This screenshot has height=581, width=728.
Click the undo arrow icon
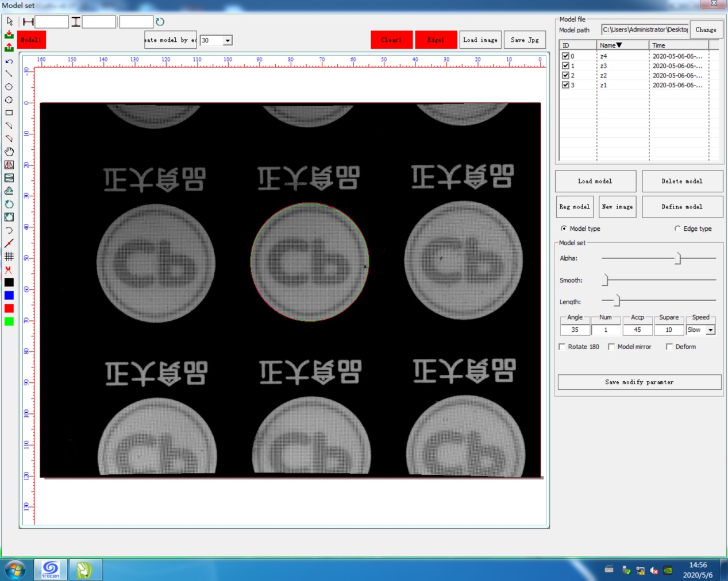(x=9, y=61)
